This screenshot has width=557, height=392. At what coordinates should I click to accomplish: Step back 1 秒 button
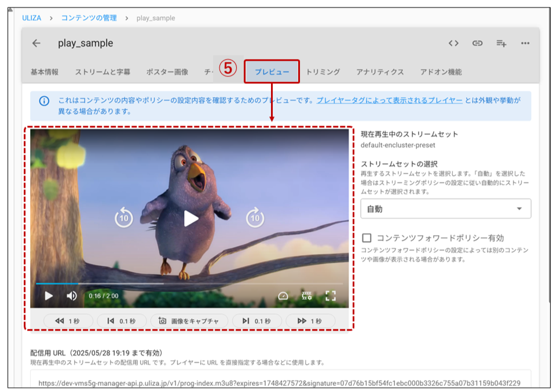[x=68, y=321]
